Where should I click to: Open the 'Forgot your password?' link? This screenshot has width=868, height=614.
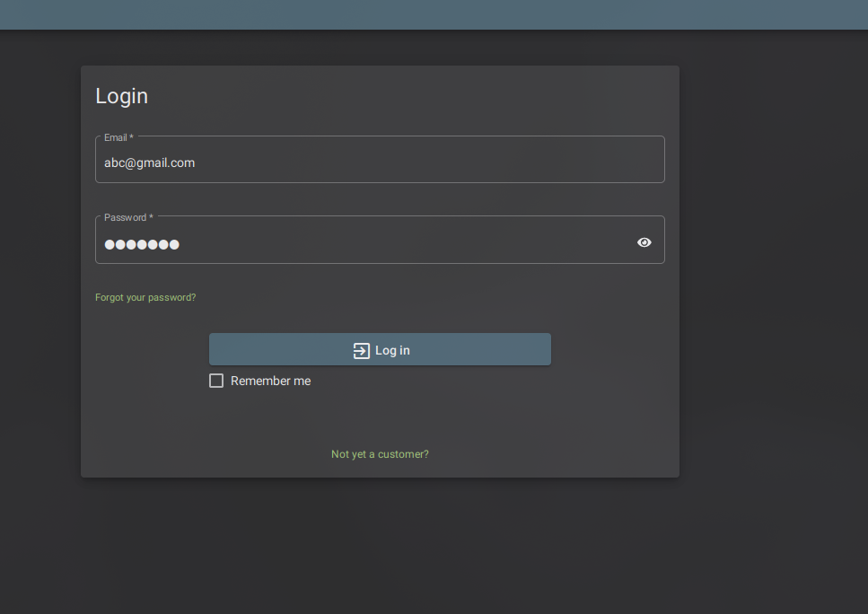pyautogui.click(x=145, y=297)
